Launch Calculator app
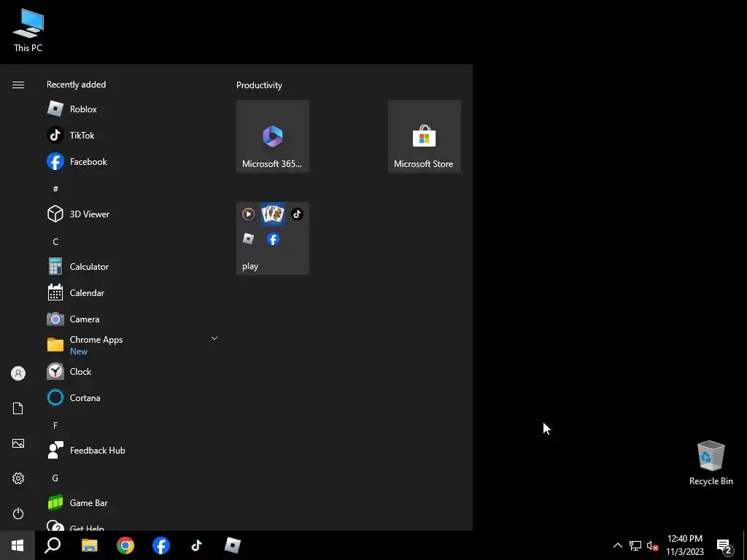Image resolution: width=747 pixels, height=560 pixels. tap(132, 267)
